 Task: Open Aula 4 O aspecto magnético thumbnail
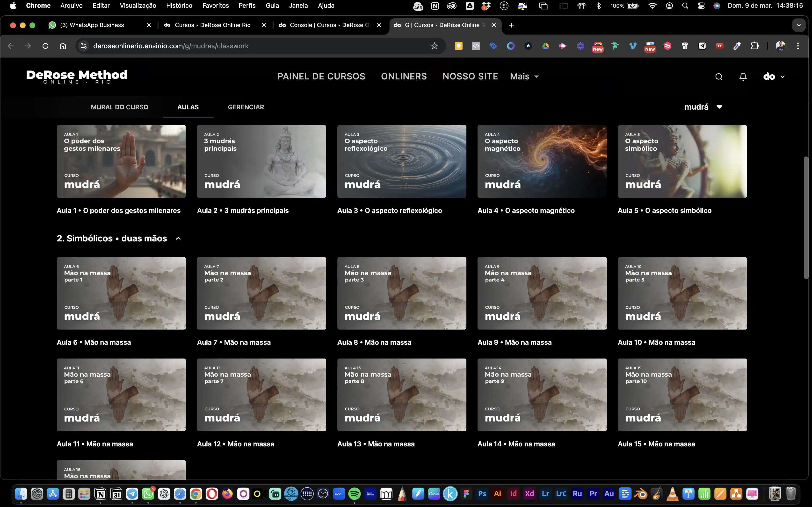pyautogui.click(x=542, y=161)
